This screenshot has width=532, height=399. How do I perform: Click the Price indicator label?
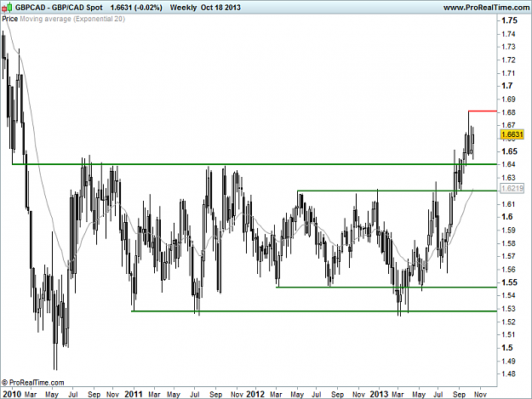click(x=10, y=19)
